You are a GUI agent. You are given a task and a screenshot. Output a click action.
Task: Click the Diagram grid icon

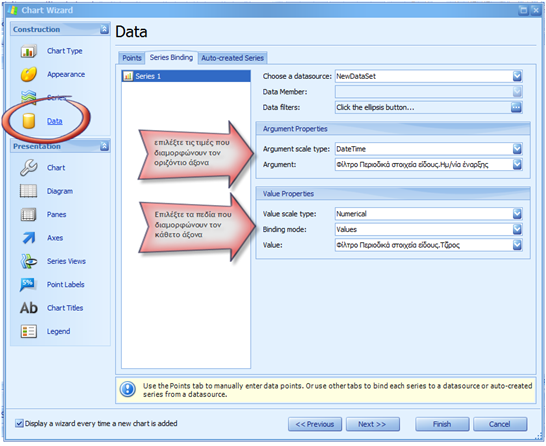(x=29, y=191)
